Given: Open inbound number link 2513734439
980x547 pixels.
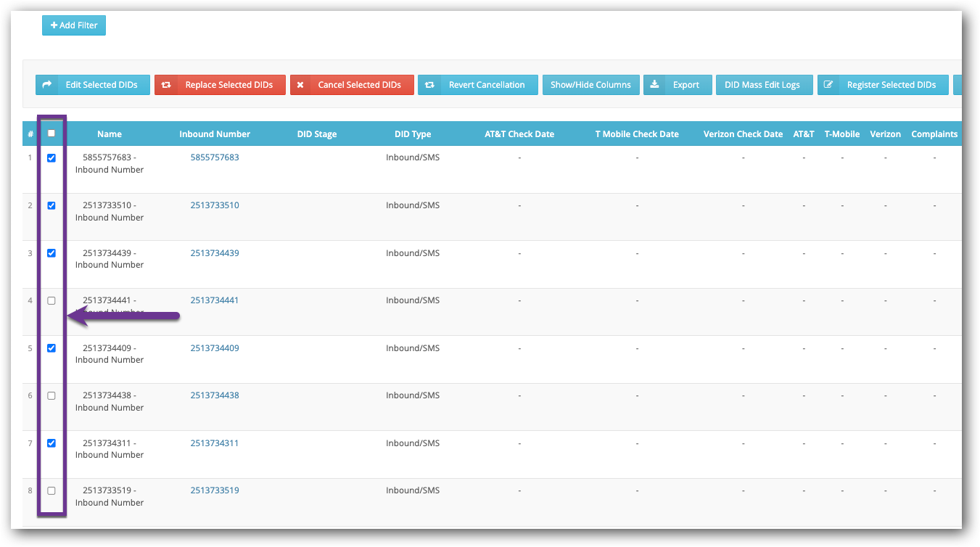Looking at the screenshot, I should [215, 253].
